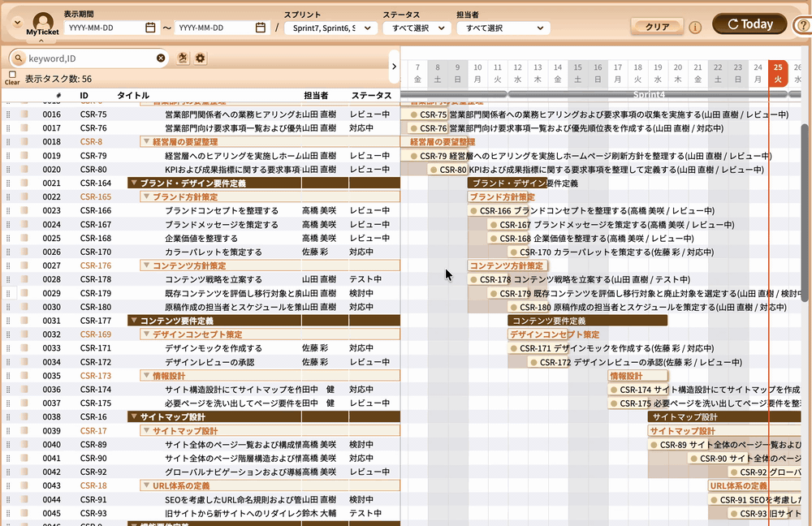The height and width of the screenshot is (526, 812).
Task: Check the row 0024 CSR-167 checkbox
Action: point(24,224)
